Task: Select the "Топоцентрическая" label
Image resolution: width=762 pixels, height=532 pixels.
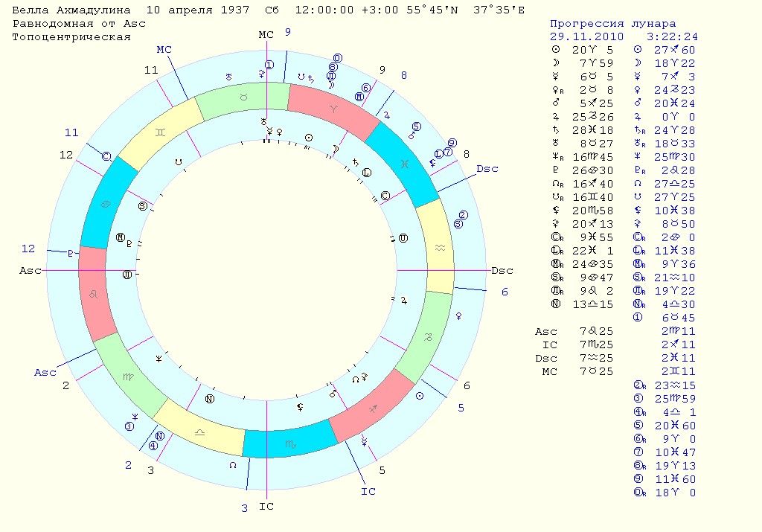Action: coord(71,37)
